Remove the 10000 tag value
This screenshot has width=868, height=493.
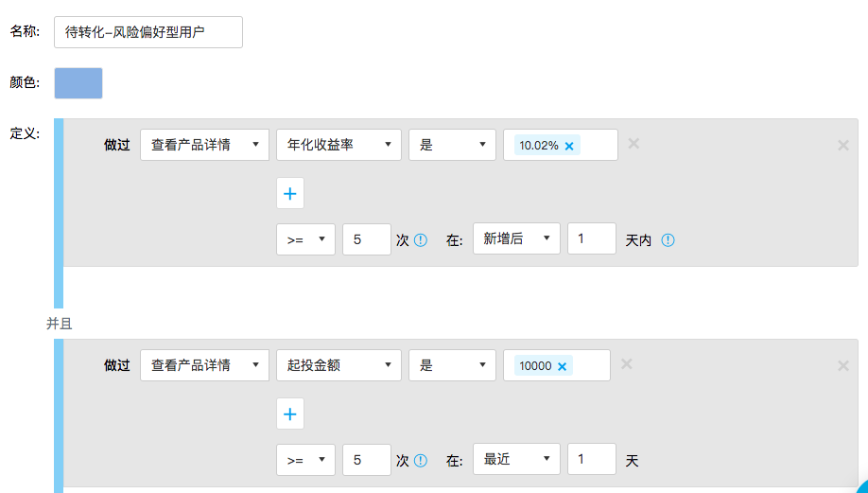[x=562, y=367]
